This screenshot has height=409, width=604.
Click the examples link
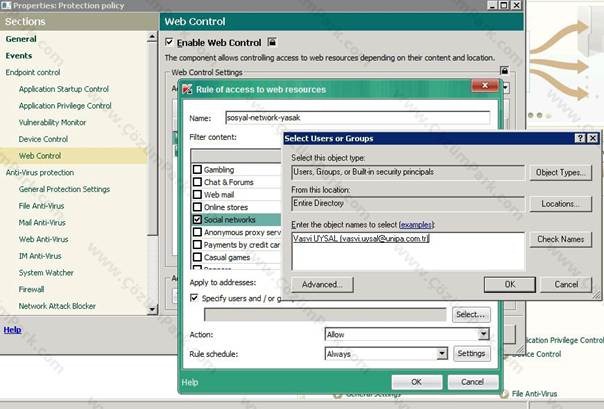click(416, 225)
